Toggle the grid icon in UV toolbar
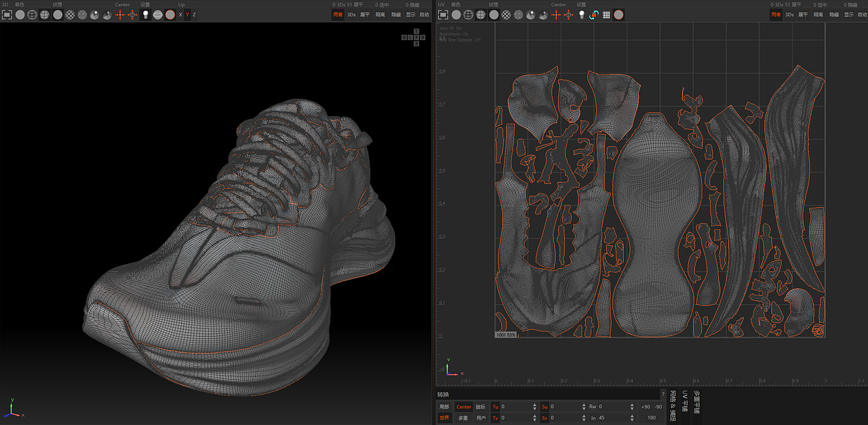 [x=606, y=14]
